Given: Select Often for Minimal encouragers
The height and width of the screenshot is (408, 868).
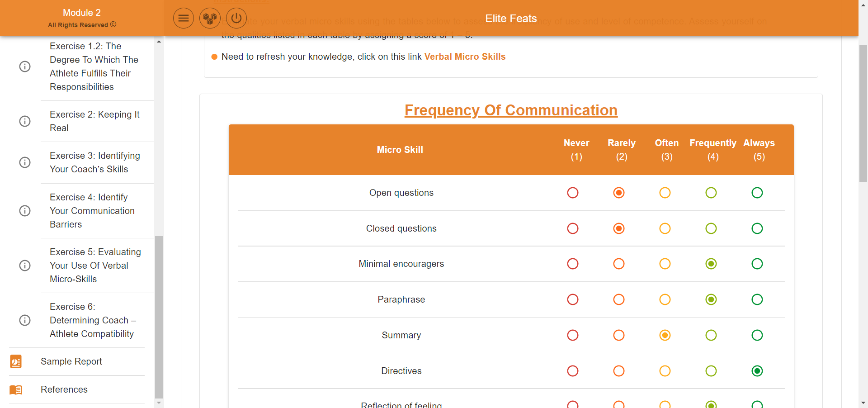Looking at the screenshot, I should click(x=665, y=264).
